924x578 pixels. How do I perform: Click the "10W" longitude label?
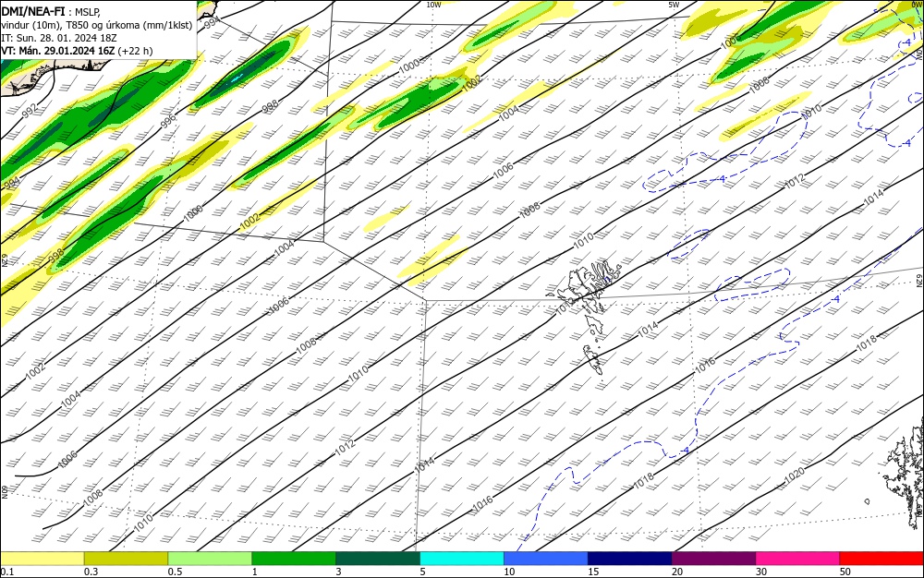tap(433, 5)
